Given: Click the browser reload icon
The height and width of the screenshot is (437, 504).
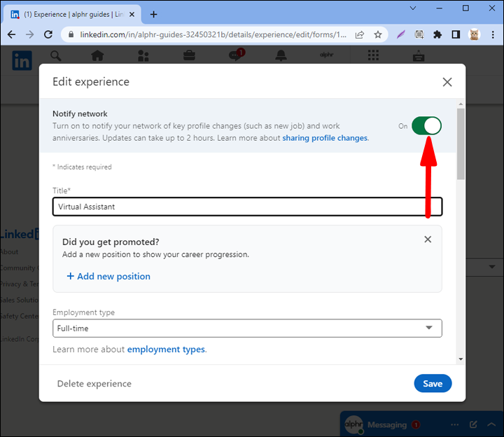Looking at the screenshot, I should [48, 34].
